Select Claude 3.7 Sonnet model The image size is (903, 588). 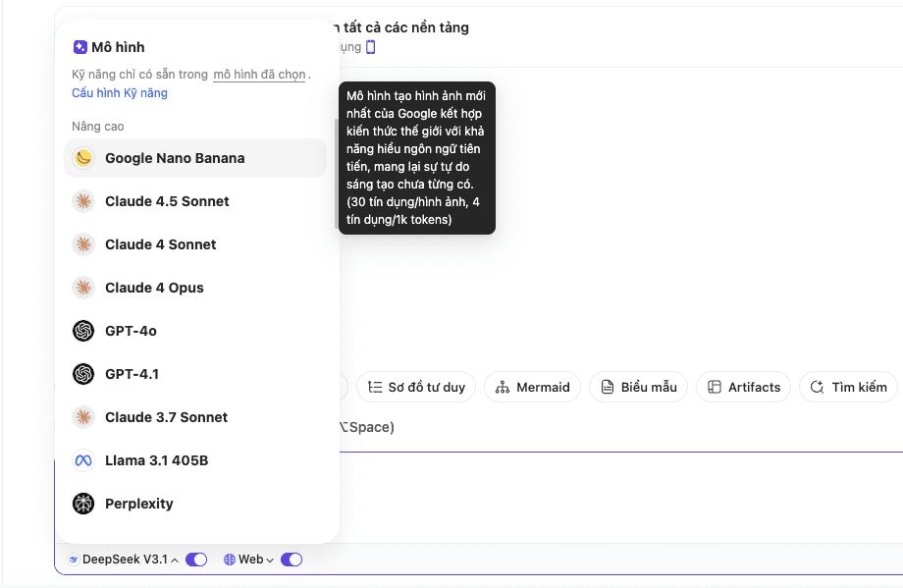195,417
